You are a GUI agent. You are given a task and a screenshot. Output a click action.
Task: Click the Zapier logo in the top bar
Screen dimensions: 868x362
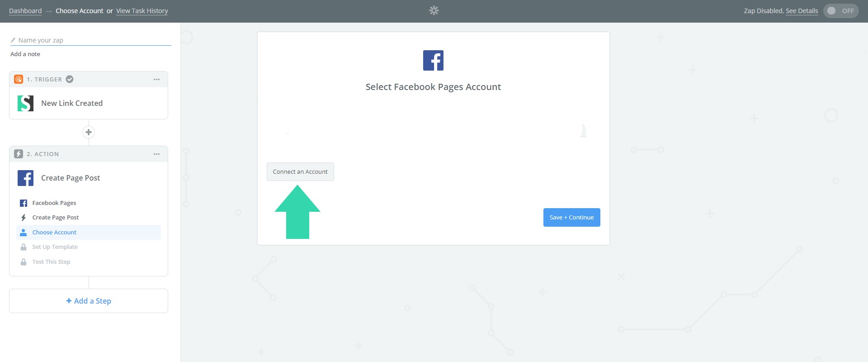click(x=434, y=10)
